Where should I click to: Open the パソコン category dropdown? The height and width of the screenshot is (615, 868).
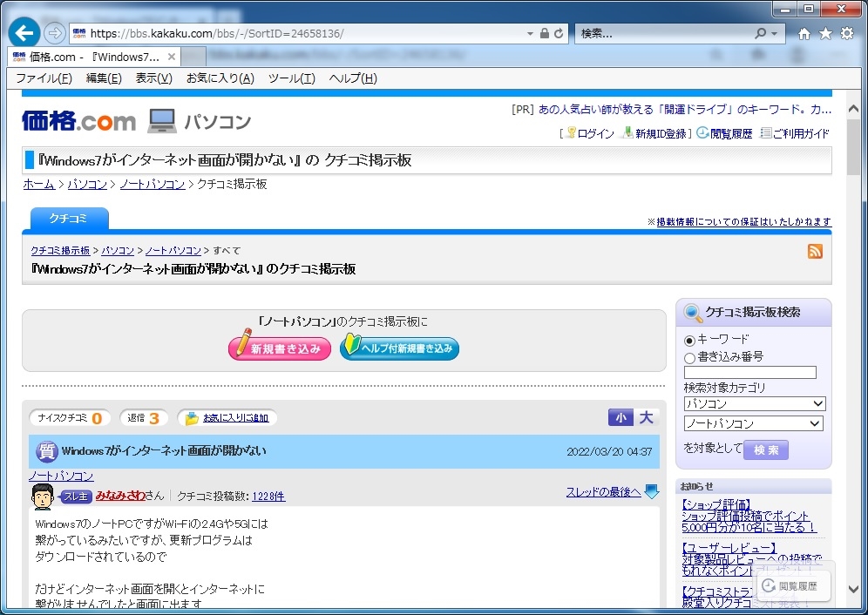coord(755,403)
